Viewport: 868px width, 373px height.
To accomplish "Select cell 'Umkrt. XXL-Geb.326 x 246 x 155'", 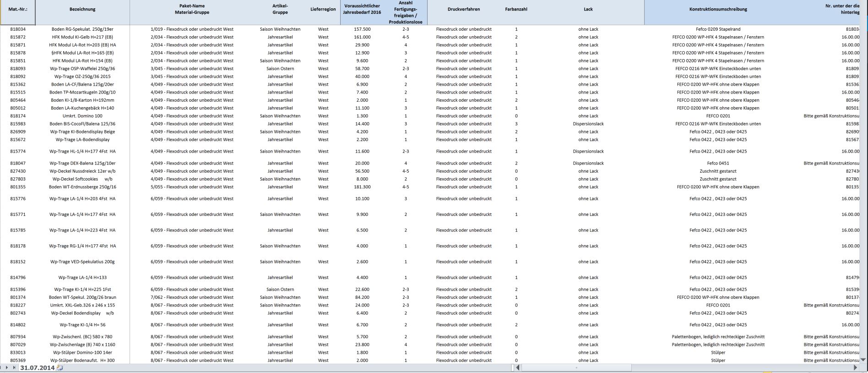I will click(x=82, y=305).
